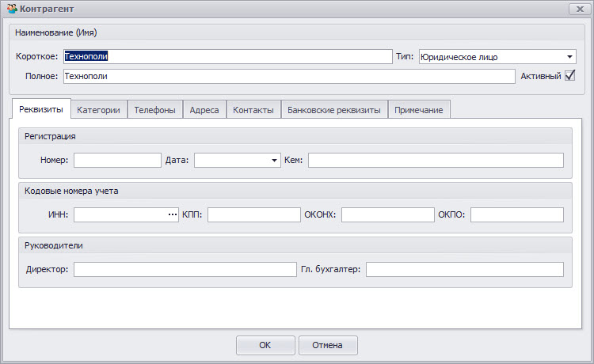594x364 pixels.
Task: Click the Дата field text area
Action: point(231,161)
